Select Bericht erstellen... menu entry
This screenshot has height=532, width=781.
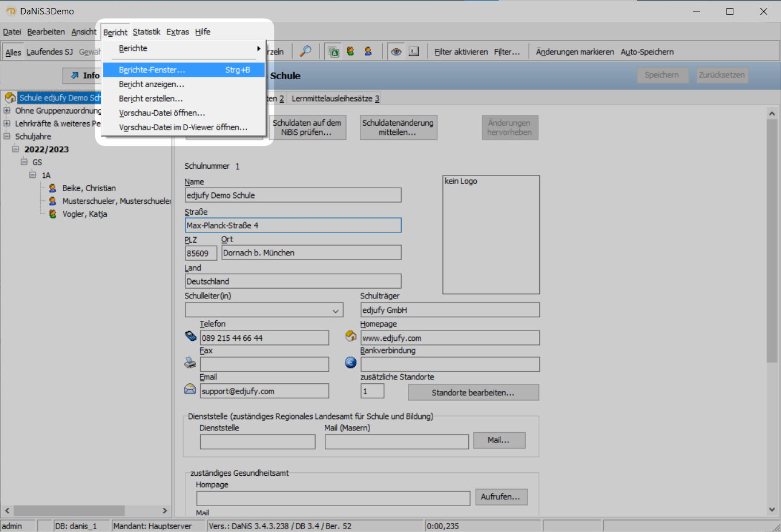point(151,99)
